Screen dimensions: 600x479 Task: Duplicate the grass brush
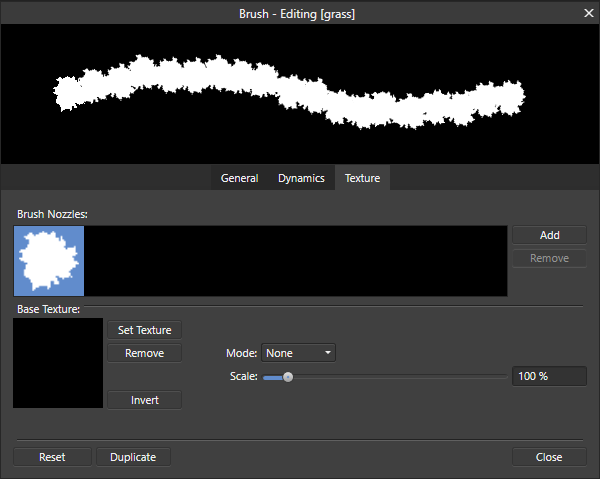(x=133, y=457)
